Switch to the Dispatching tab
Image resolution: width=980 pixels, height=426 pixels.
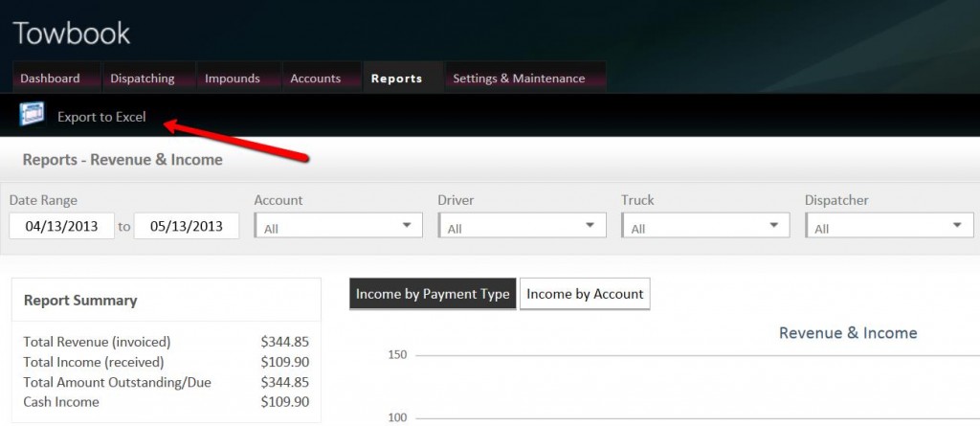[x=143, y=78]
